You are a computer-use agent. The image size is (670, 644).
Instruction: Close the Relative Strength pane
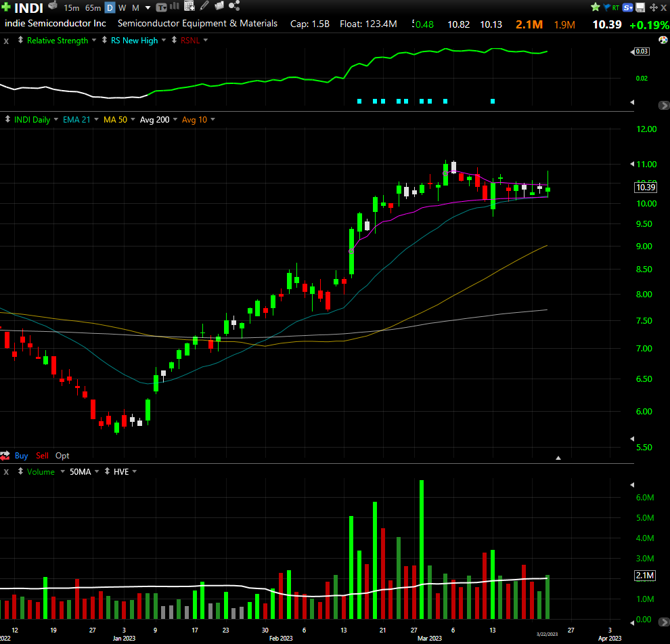point(6,41)
